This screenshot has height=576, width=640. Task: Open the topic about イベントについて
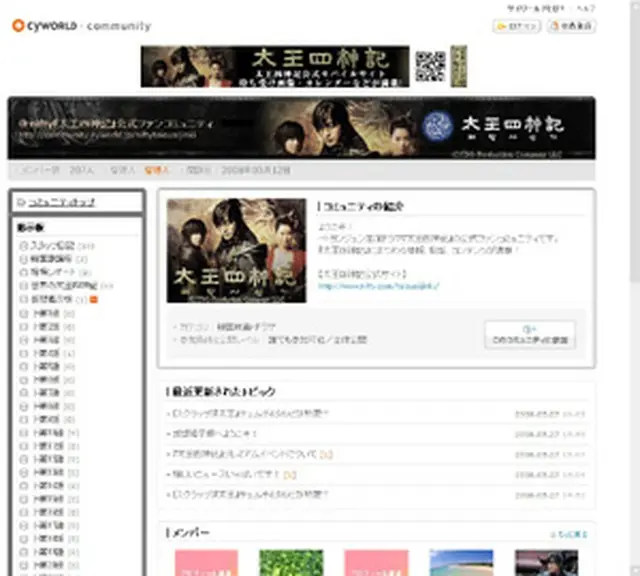[244, 454]
